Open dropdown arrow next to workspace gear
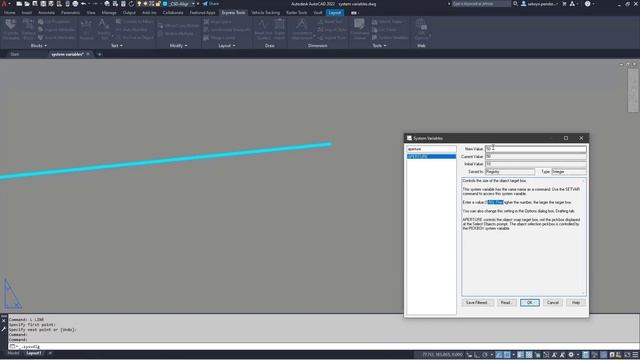This screenshot has height=360, width=640. (x=577, y=355)
